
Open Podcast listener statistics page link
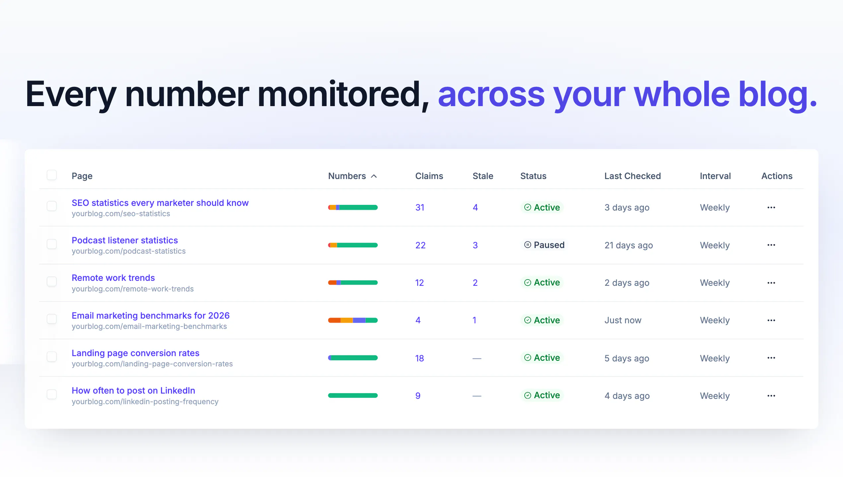[x=125, y=240]
